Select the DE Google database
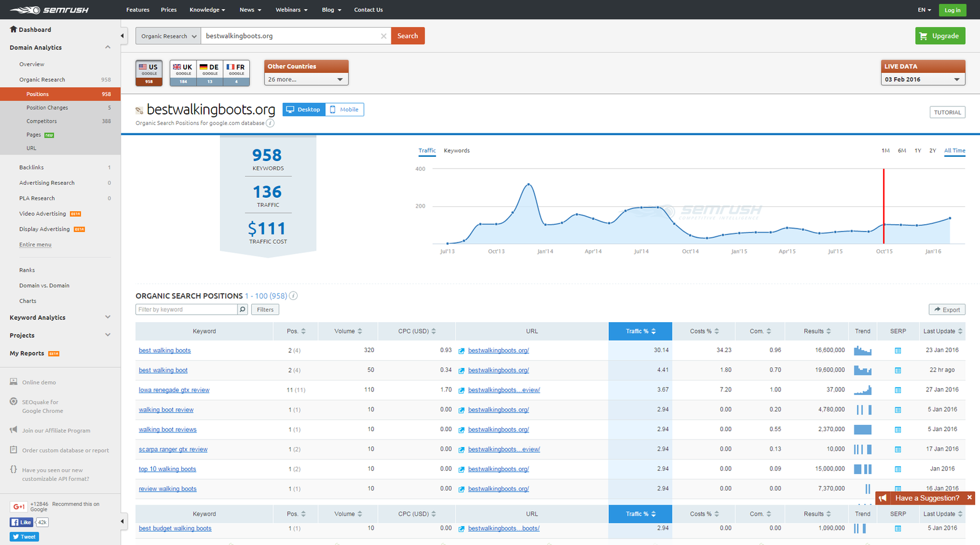Screen dimensions: 980x545 point(209,73)
